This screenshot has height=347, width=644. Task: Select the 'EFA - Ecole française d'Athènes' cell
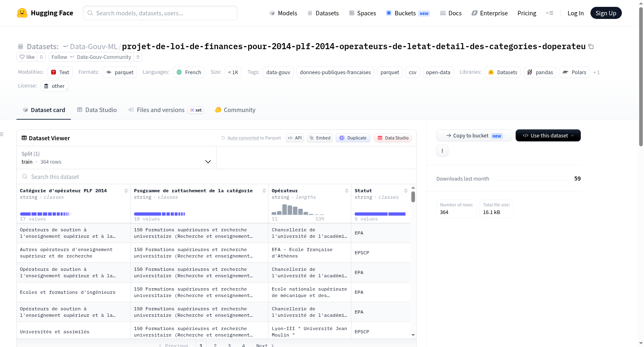coord(310,253)
